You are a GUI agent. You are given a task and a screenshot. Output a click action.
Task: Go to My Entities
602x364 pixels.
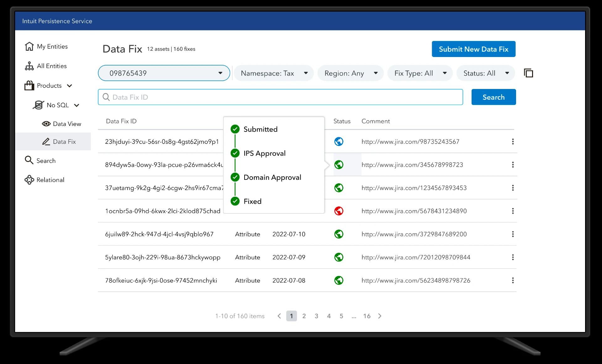coord(52,46)
